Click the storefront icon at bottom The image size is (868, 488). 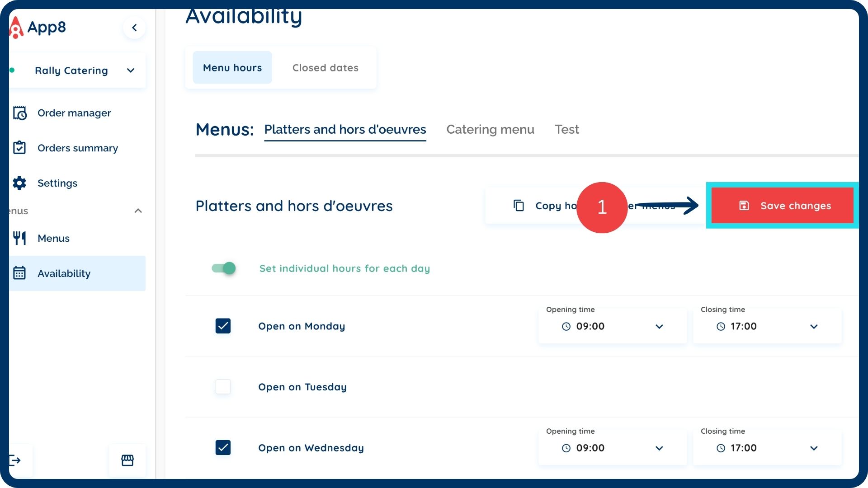pyautogui.click(x=127, y=460)
